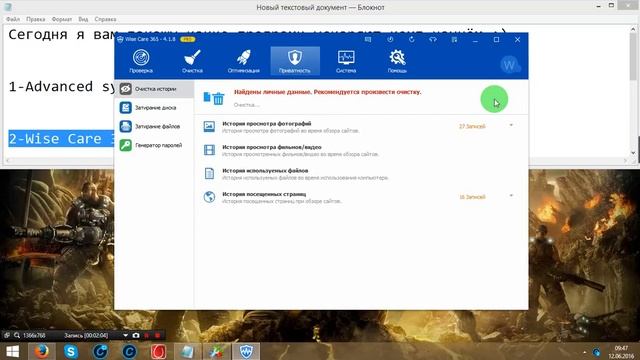Click the История просмотра фотографий row title
This screenshot has height=360, width=640.
pyautogui.click(x=267, y=123)
